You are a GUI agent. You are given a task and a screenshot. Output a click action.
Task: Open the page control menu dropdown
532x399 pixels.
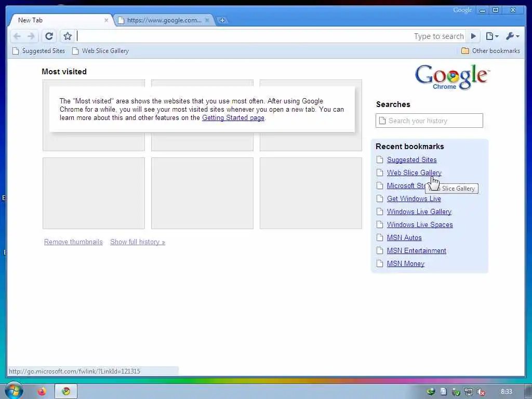point(492,36)
